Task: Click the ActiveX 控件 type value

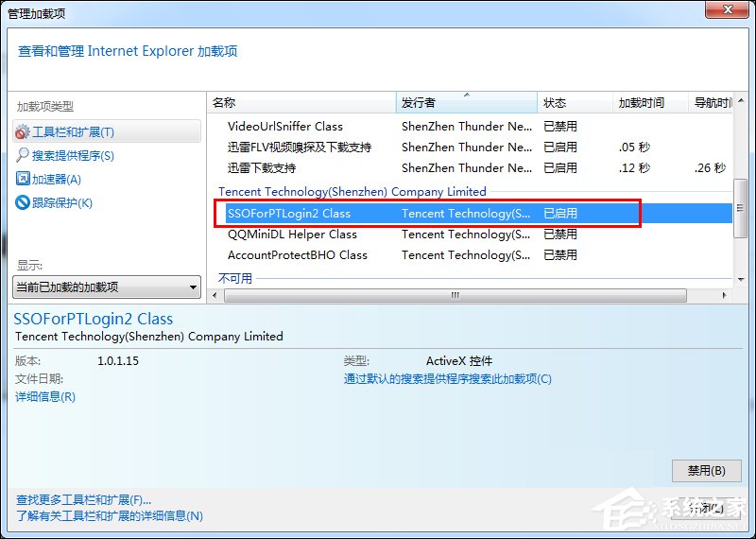Action: tap(459, 361)
